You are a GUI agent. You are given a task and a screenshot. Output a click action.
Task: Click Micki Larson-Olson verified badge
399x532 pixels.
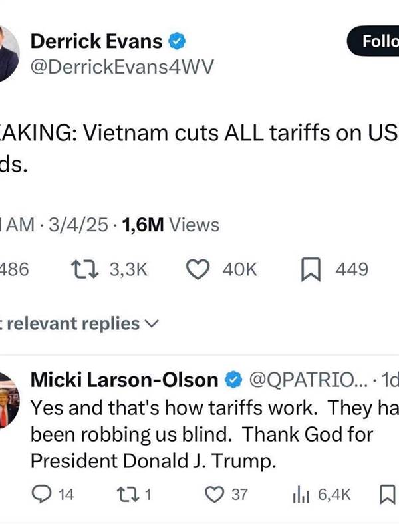(233, 380)
